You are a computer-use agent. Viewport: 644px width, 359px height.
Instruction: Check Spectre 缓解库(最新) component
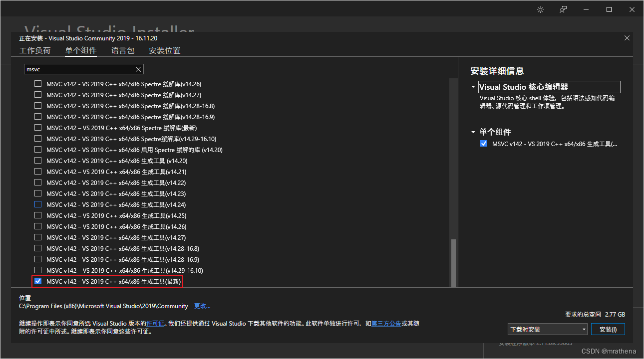[x=38, y=128]
